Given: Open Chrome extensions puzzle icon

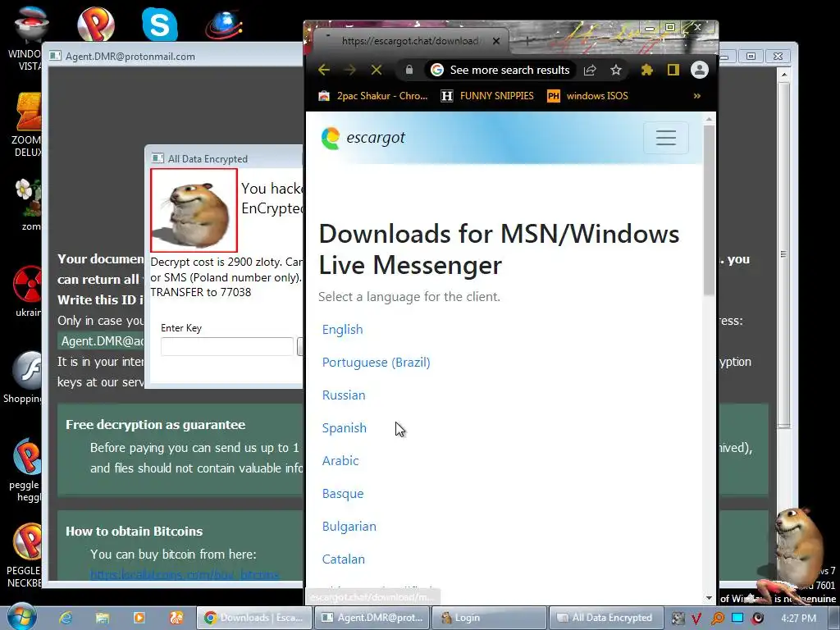Looking at the screenshot, I should (646, 71).
